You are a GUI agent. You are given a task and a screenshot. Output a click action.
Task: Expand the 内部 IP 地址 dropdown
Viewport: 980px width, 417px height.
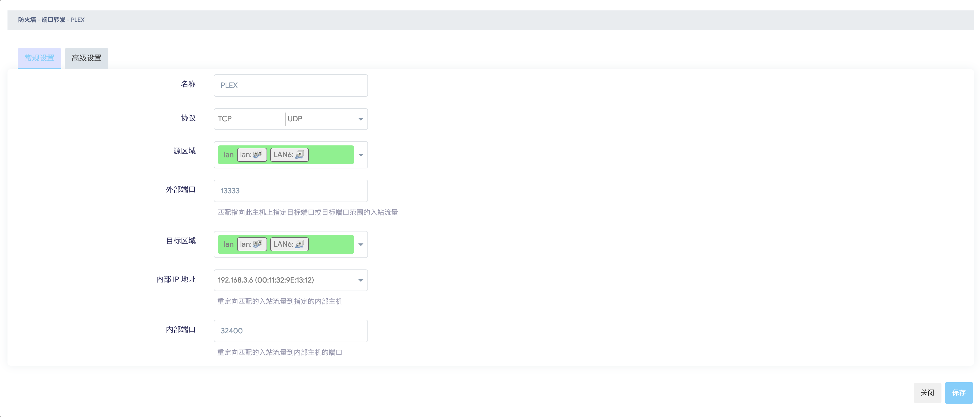click(x=360, y=280)
